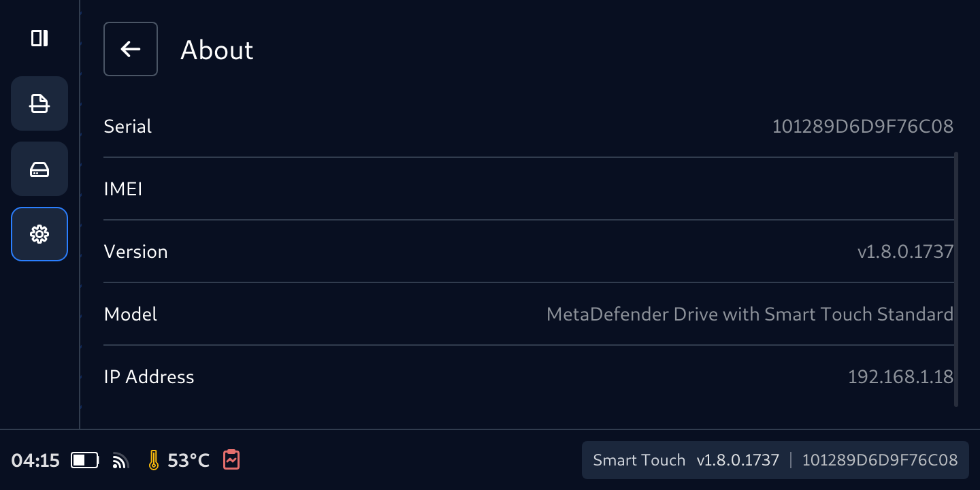Click the Wi-Fi signal icon

(x=120, y=461)
